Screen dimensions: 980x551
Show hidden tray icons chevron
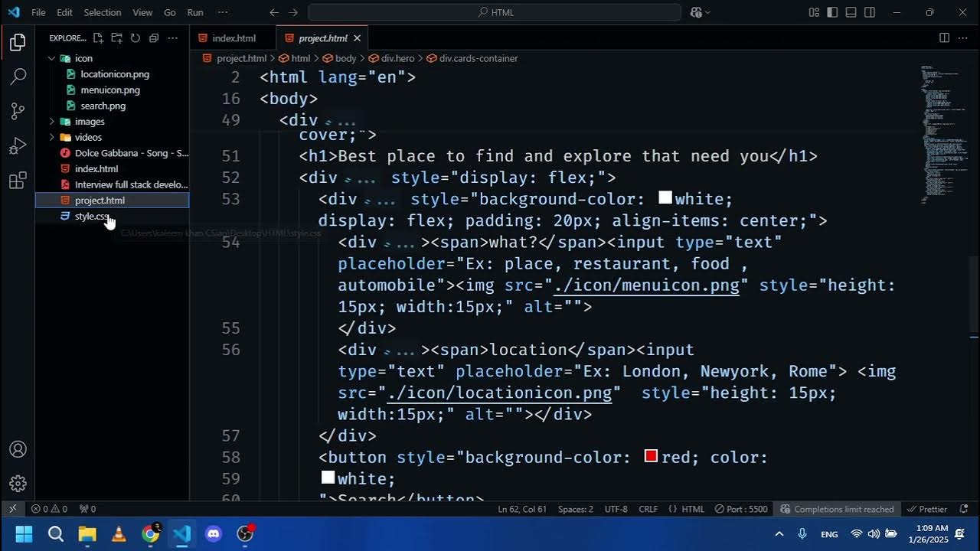click(x=779, y=534)
